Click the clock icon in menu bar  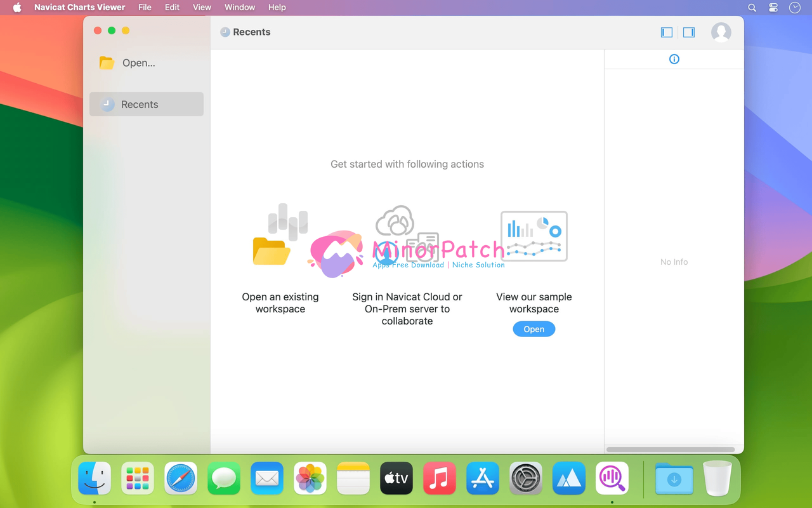click(x=795, y=8)
